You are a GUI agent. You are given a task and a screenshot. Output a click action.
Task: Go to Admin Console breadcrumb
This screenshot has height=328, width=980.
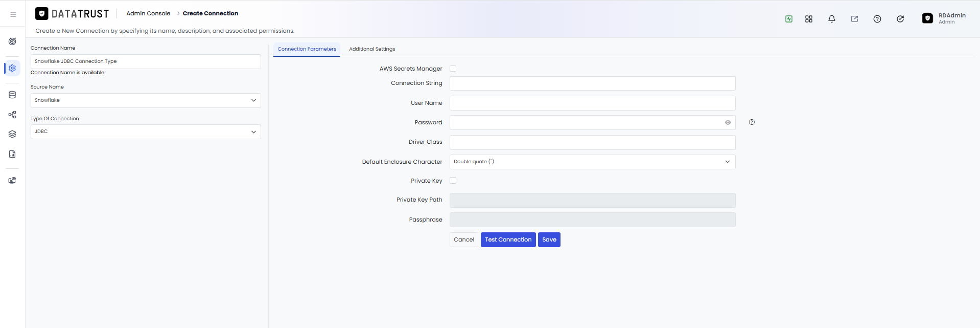pos(148,13)
